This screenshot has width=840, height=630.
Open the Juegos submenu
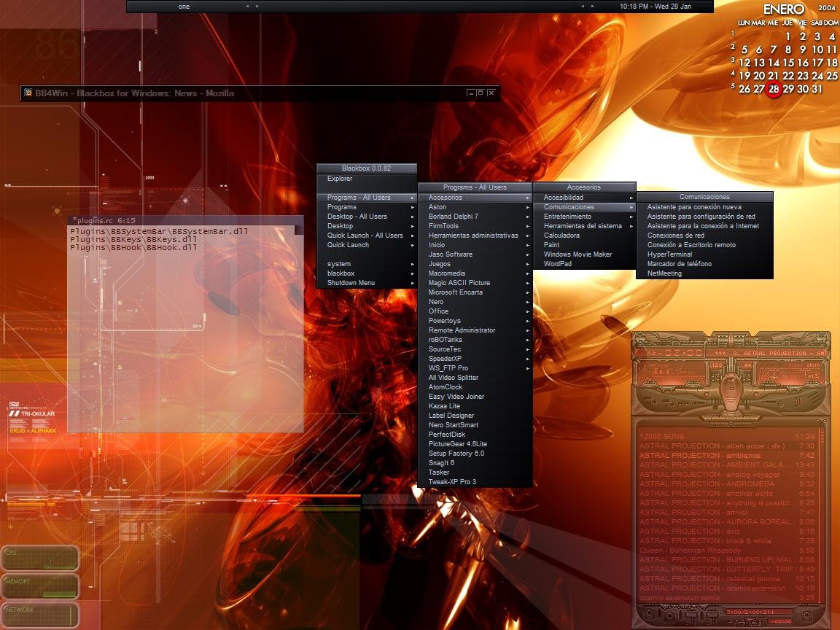475,264
